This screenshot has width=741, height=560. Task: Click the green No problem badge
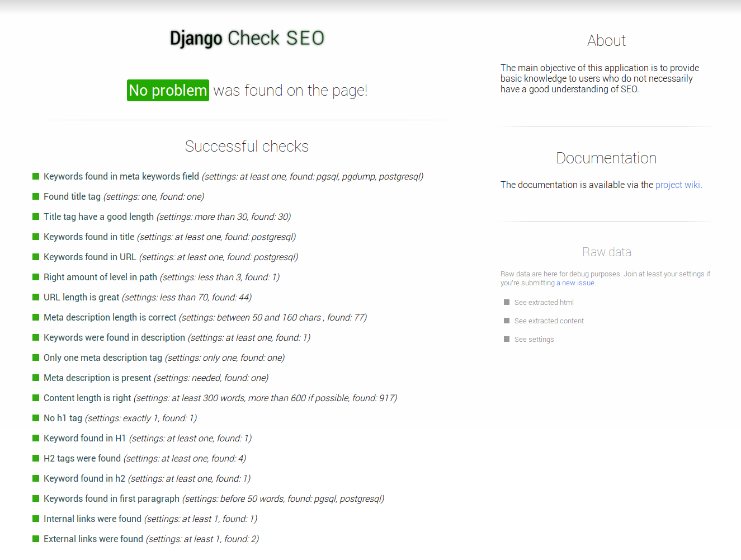click(x=168, y=90)
